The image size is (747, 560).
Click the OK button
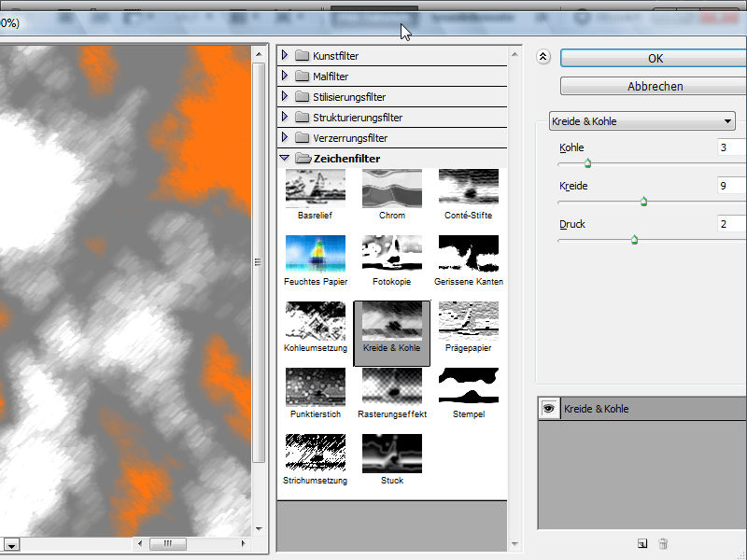(654, 58)
